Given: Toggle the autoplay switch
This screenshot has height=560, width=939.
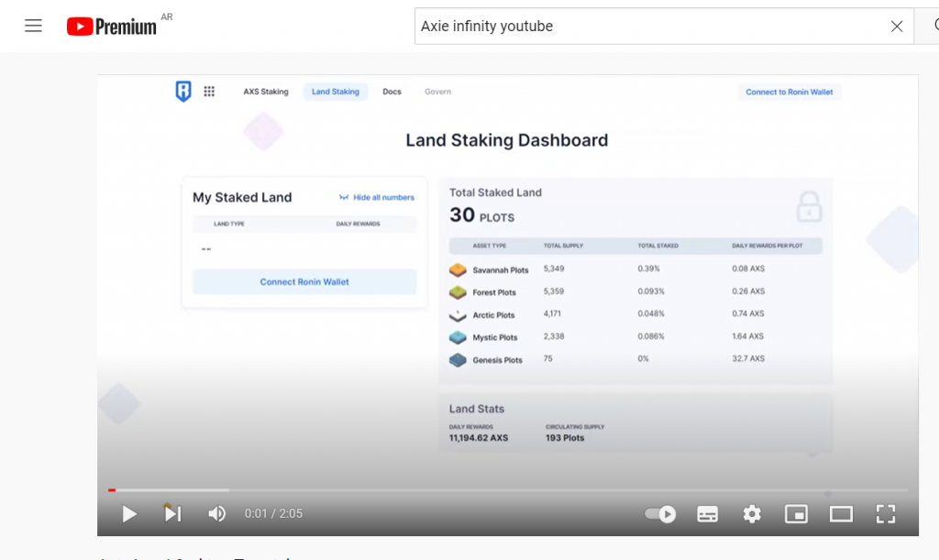Looking at the screenshot, I should [x=660, y=514].
